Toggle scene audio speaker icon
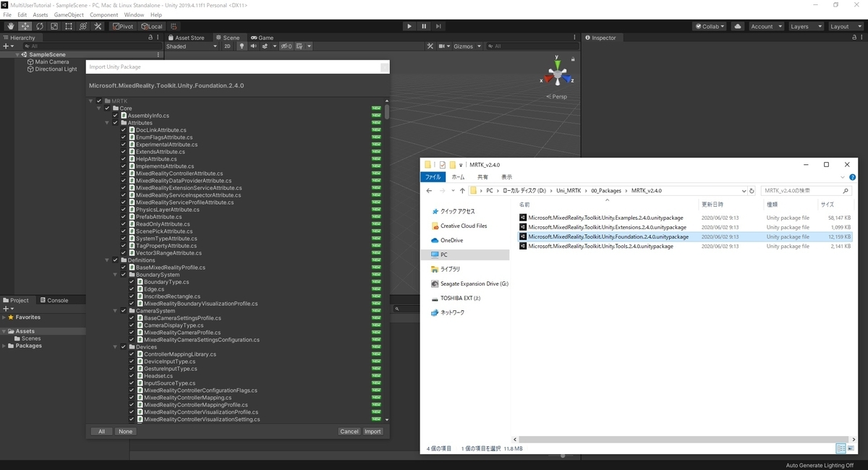The width and height of the screenshot is (868, 470). [x=253, y=46]
